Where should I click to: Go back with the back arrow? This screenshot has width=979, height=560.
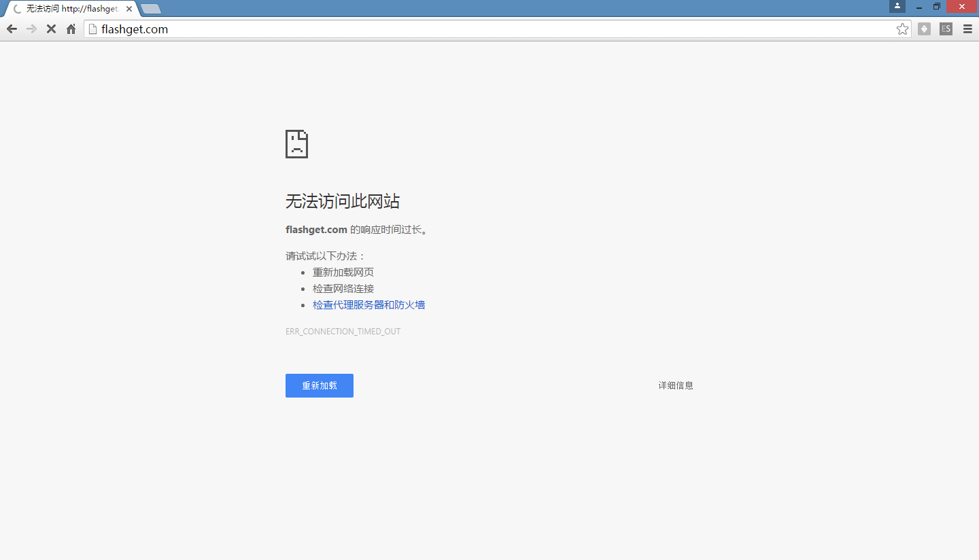[12, 29]
